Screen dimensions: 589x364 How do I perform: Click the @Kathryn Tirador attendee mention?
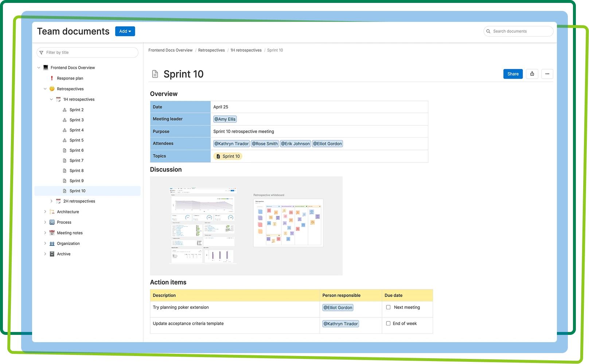[x=231, y=144]
